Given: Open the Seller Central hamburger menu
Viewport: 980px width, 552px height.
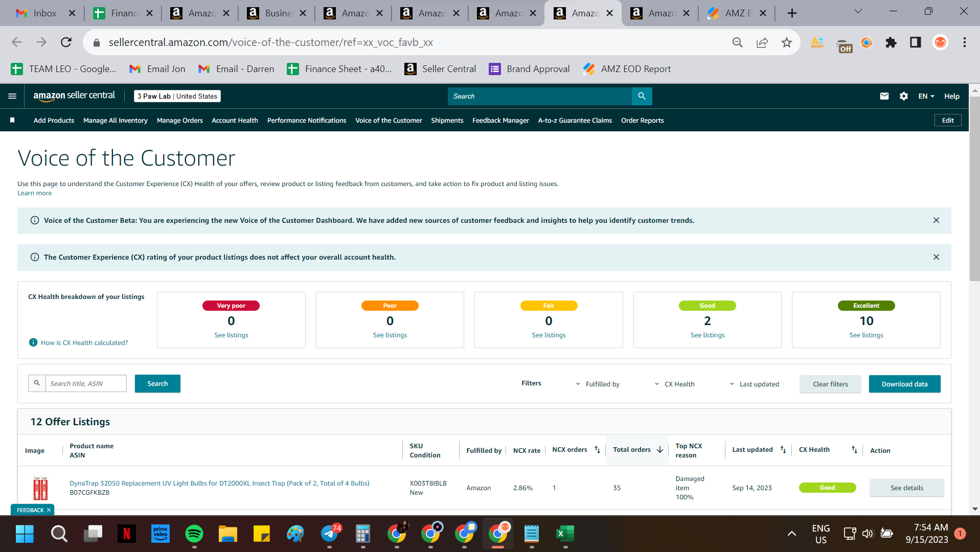Looking at the screenshot, I should [12, 96].
